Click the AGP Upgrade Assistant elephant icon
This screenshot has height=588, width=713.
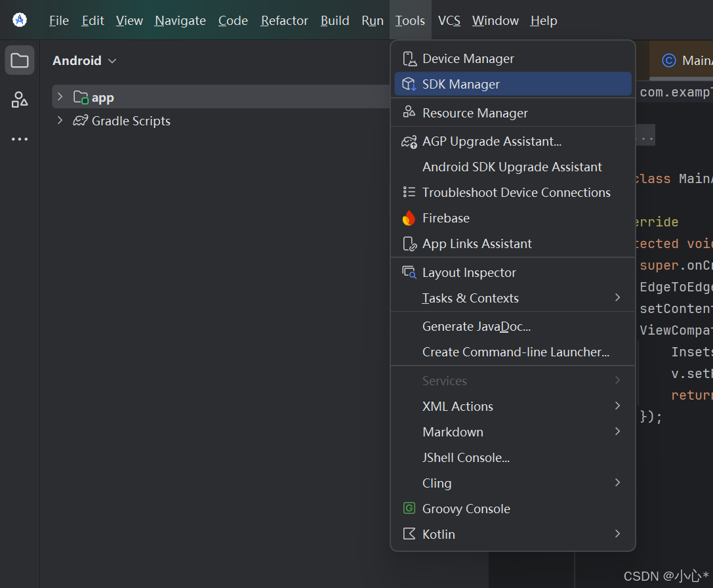(409, 142)
